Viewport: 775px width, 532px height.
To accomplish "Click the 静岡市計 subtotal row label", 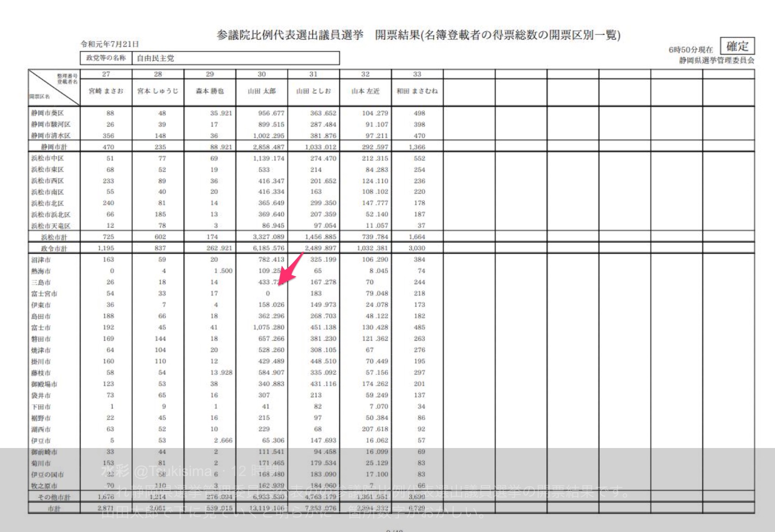I will (x=54, y=147).
